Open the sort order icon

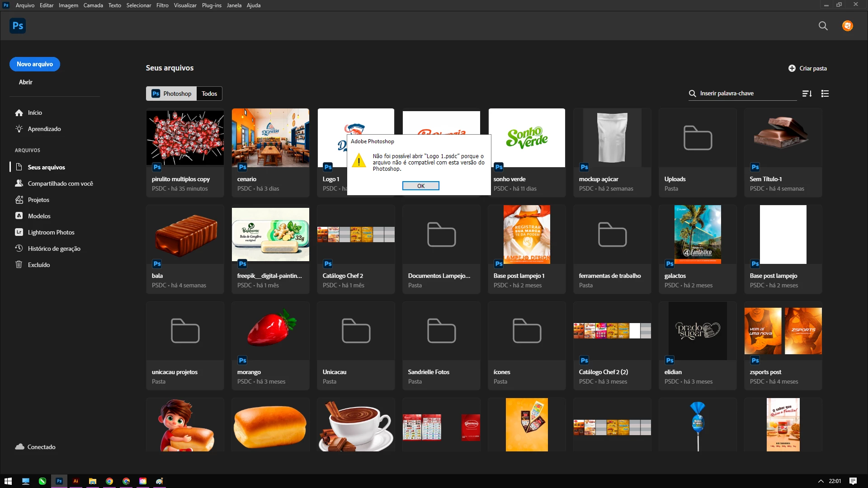807,94
